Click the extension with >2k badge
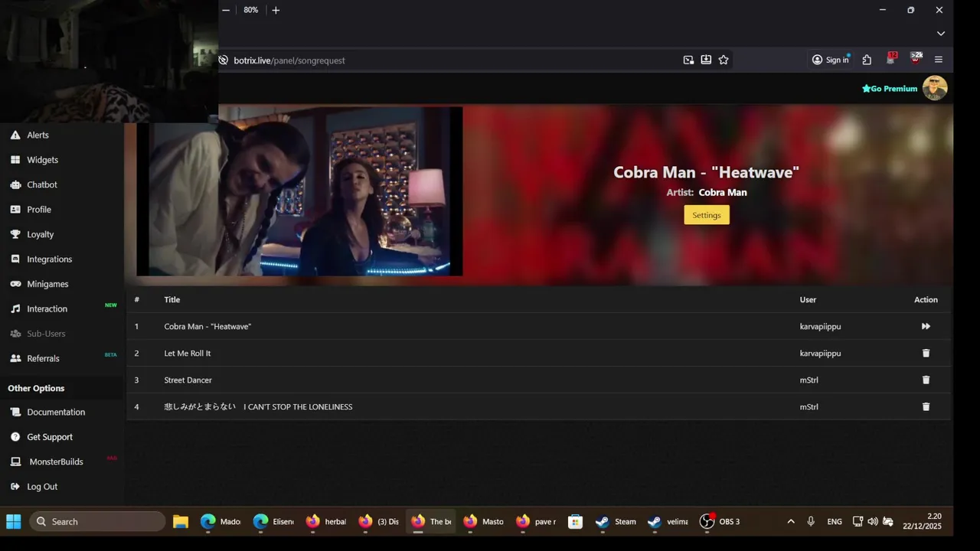Screen dimensions: 980x551 (916, 58)
